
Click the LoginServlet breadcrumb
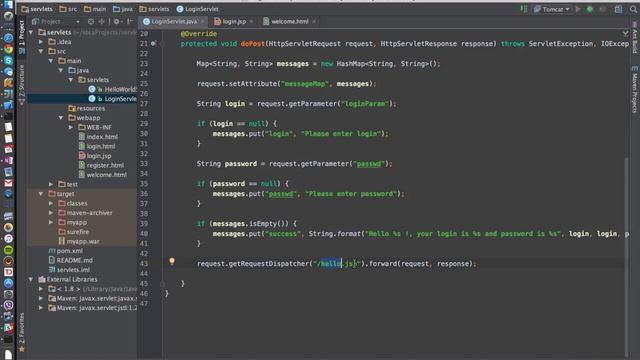click(198, 9)
